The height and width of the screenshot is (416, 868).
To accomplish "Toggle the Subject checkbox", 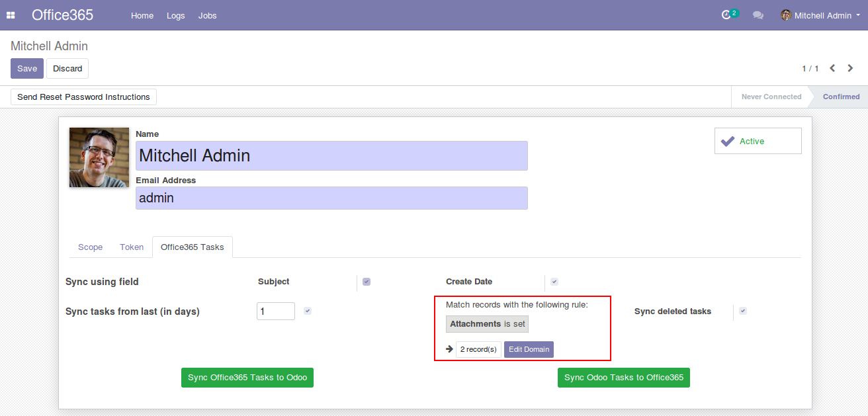I will 367,282.
